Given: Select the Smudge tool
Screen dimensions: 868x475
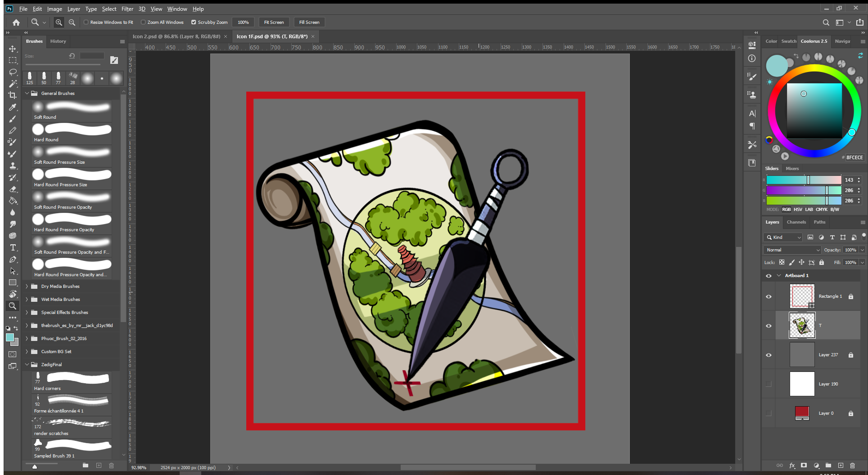Looking at the screenshot, I should [13, 224].
